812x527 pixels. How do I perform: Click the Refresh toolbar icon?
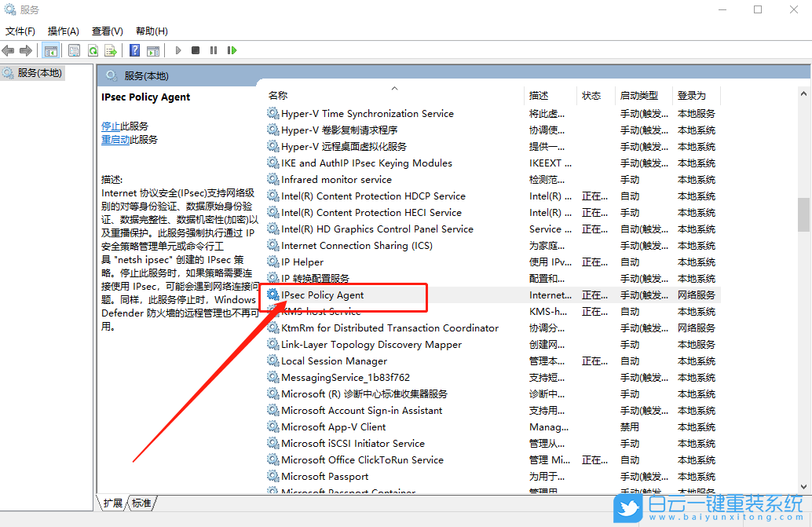point(93,50)
